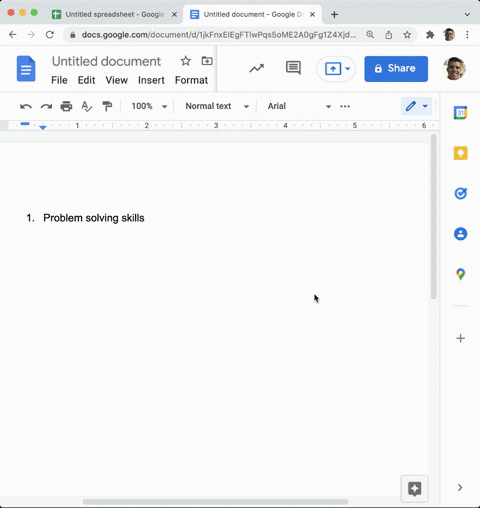Open the Format menu
Viewport: 480px width, 508px height.
[191, 80]
